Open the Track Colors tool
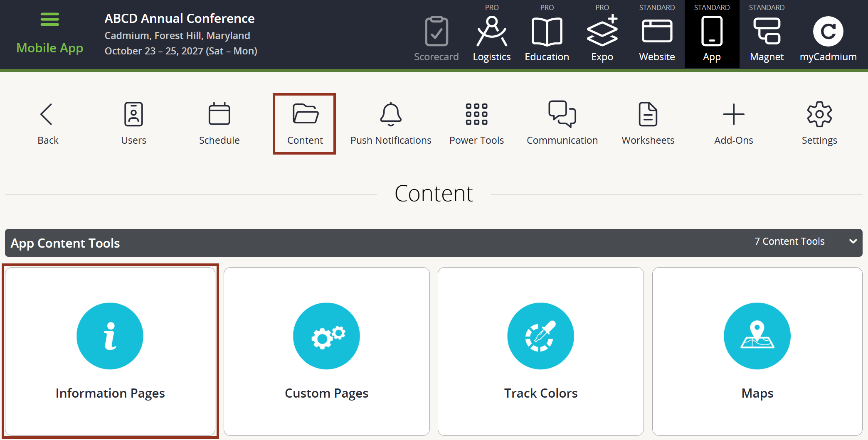Viewport: 868px width, 440px height. pos(540,352)
